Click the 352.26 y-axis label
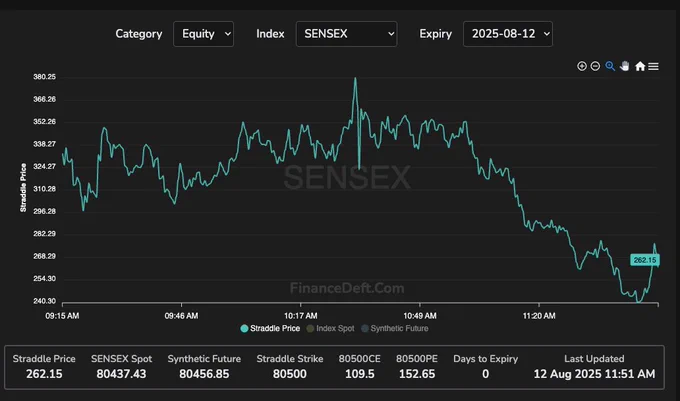Screen dimensions: 680x401 pos(44,122)
